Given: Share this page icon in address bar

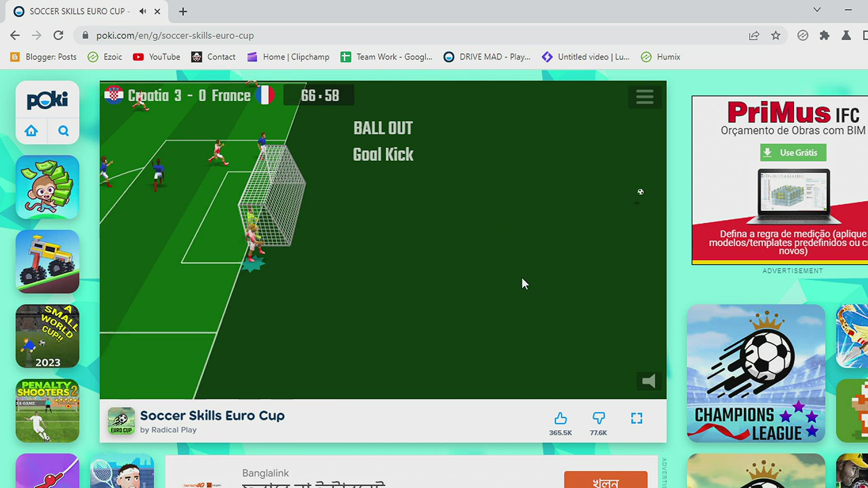Looking at the screenshot, I should point(754,35).
